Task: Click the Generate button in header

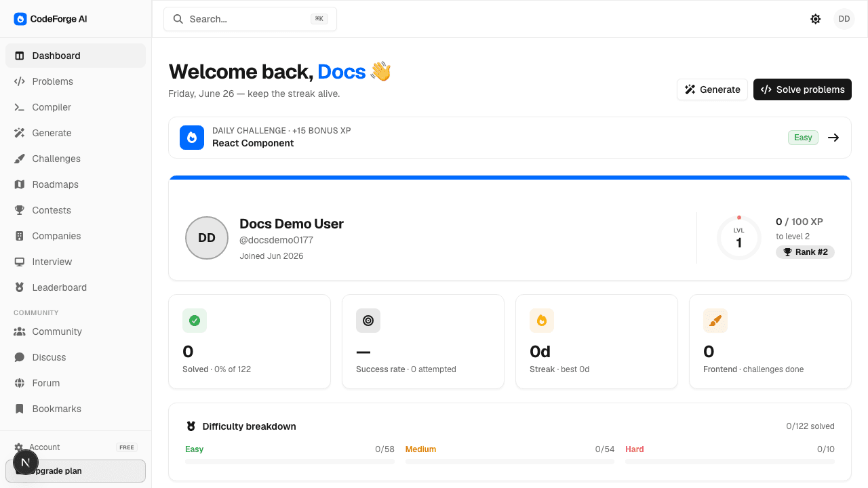Action: click(x=712, y=89)
